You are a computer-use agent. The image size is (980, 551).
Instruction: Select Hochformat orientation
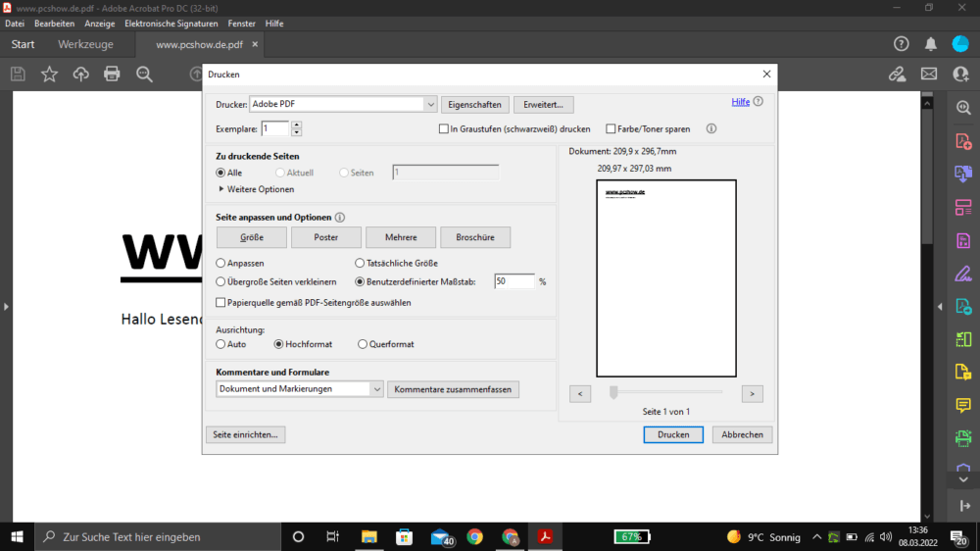[278, 344]
